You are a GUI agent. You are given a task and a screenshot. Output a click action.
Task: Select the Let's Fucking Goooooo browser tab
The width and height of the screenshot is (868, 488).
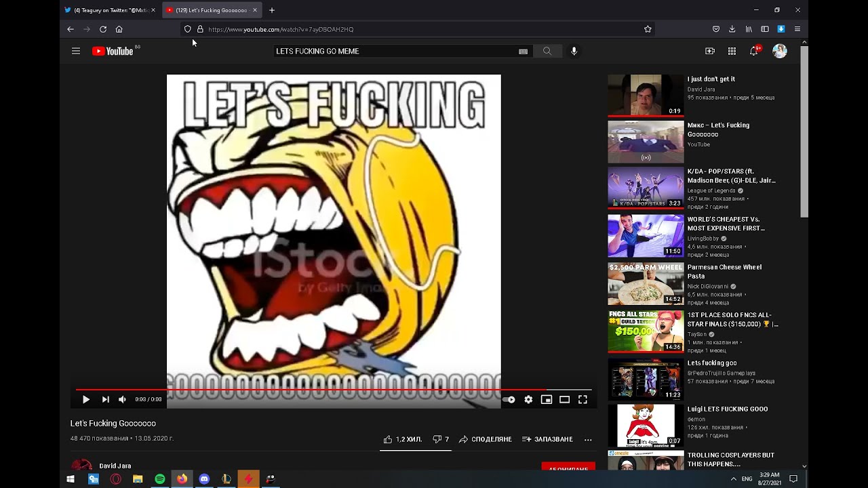coord(211,10)
